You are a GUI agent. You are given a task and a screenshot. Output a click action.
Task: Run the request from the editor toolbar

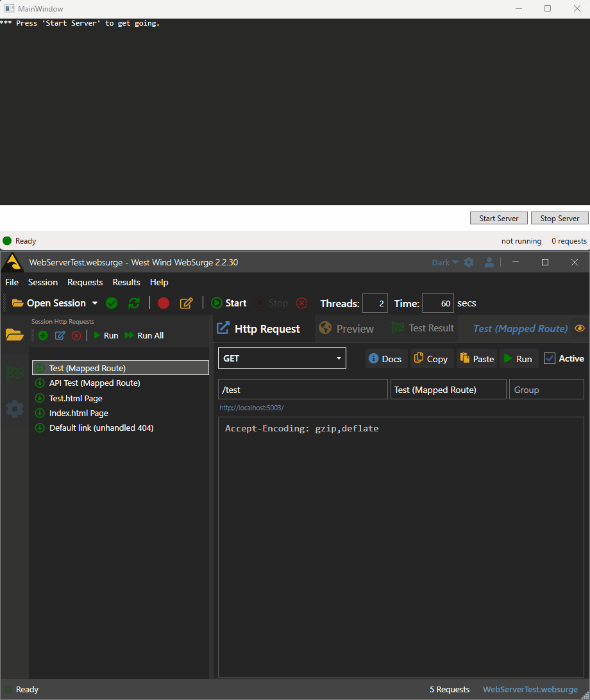[x=519, y=358]
